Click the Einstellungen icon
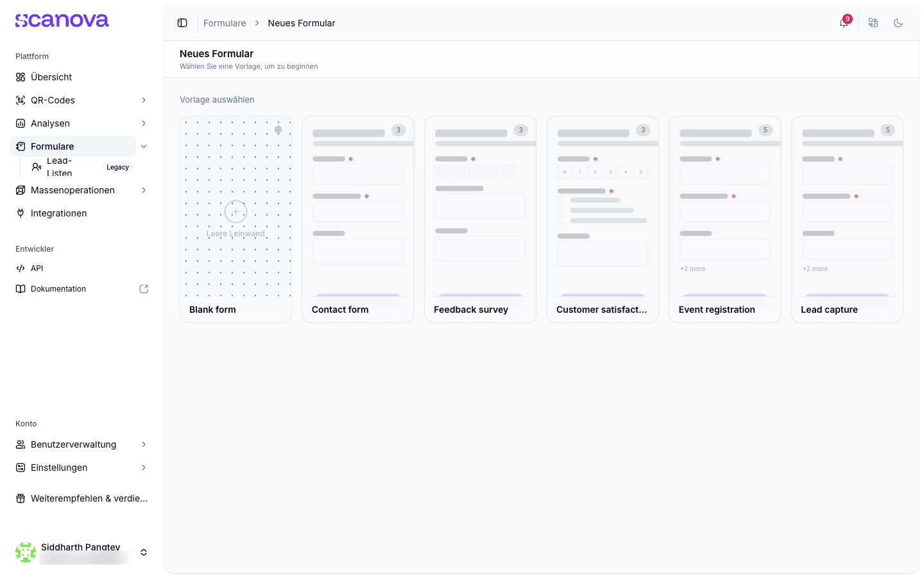Viewport: 924px width, 578px height. tap(21, 468)
